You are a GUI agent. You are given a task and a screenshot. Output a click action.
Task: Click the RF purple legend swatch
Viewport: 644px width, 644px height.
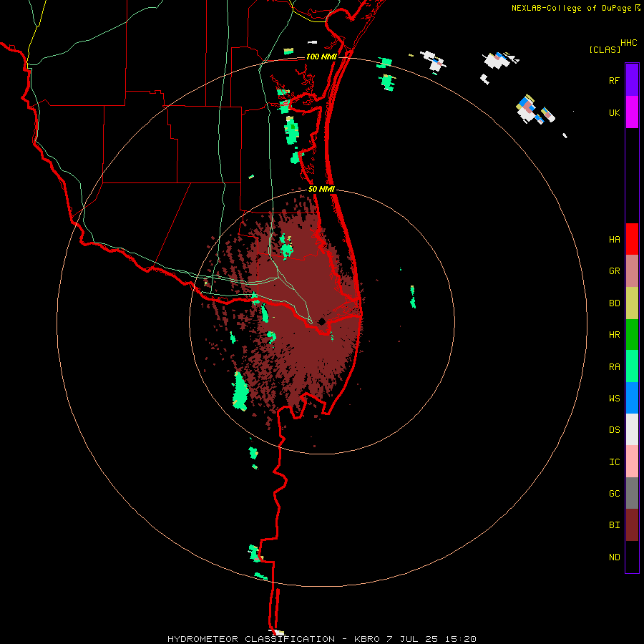point(632,80)
